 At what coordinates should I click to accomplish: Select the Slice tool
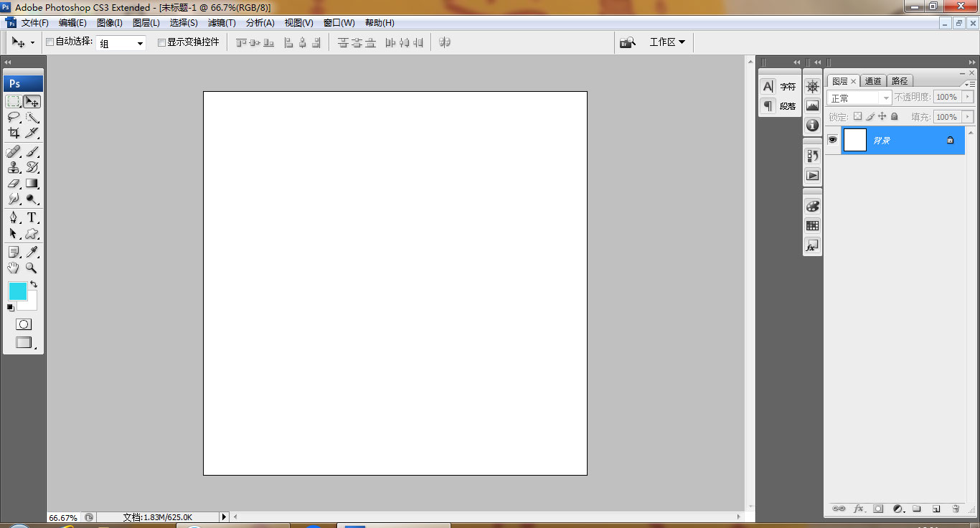pyautogui.click(x=32, y=133)
